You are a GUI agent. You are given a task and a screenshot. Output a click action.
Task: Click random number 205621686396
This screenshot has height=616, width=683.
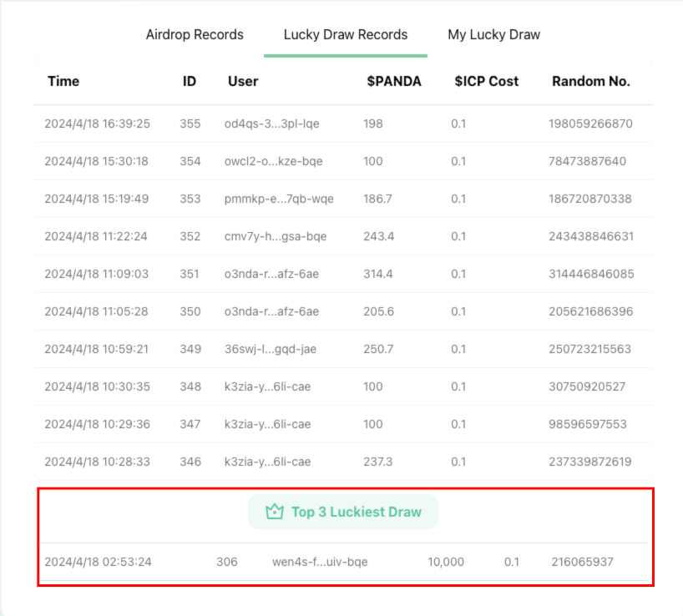click(x=590, y=311)
